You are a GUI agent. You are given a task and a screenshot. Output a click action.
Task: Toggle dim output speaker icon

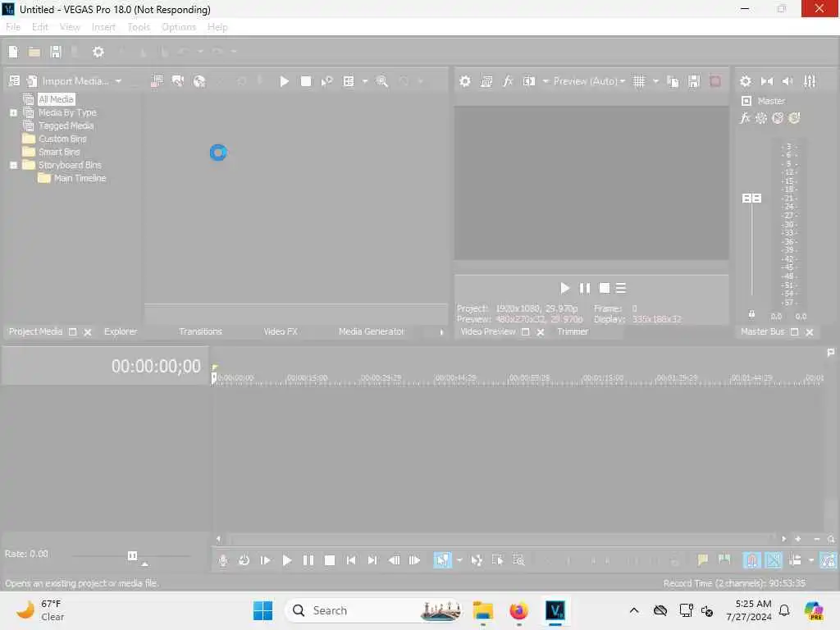coord(788,81)
